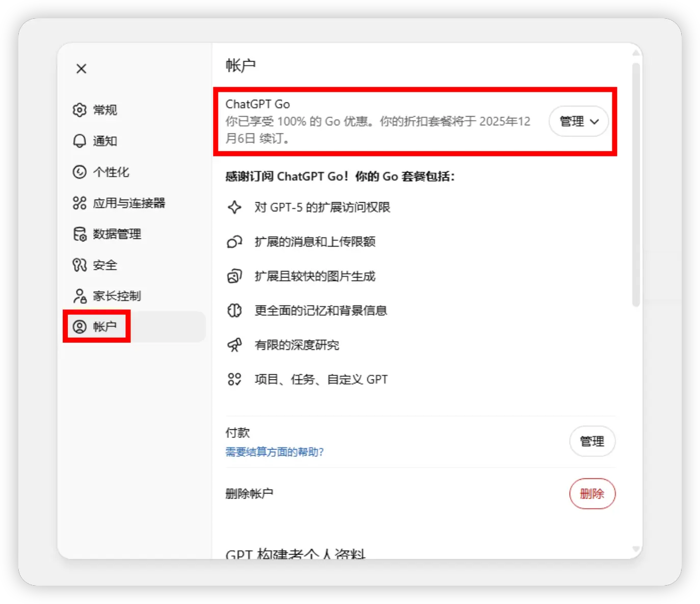Select the 安全 settings tab
Viewport: 700px width, 604px height.
[x=104, y=265]
